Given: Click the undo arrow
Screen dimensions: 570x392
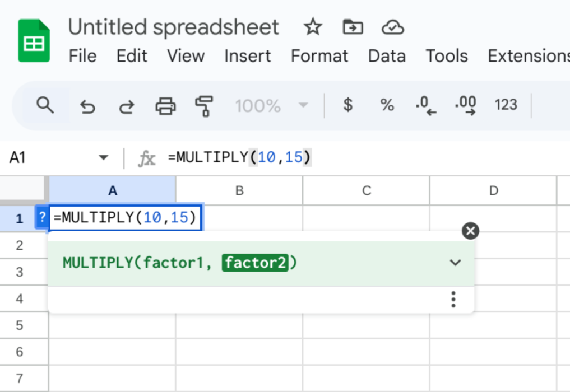Looking at the screenshot, I should (87, 105).
